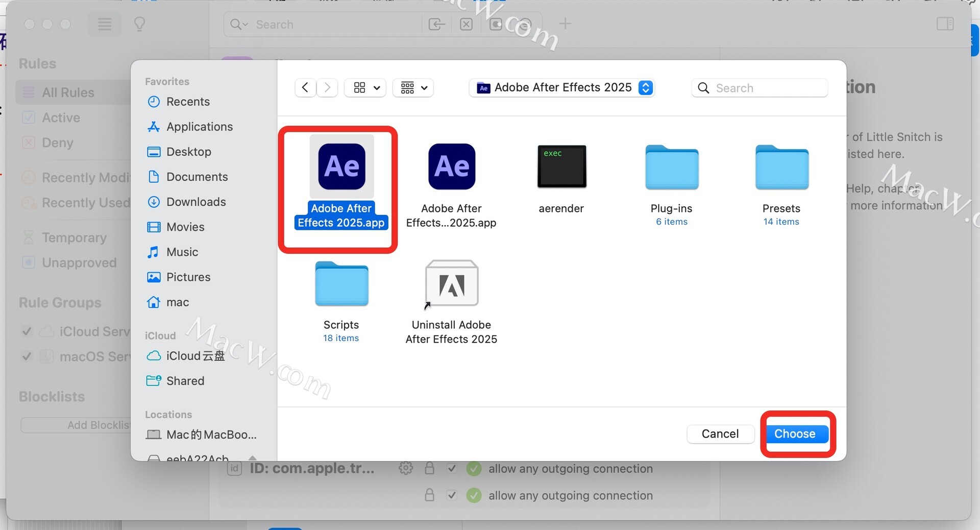The image size is (980, 530).
Task: Click the Cancel button
Action: pyautogui.click(x=720, y=434)
